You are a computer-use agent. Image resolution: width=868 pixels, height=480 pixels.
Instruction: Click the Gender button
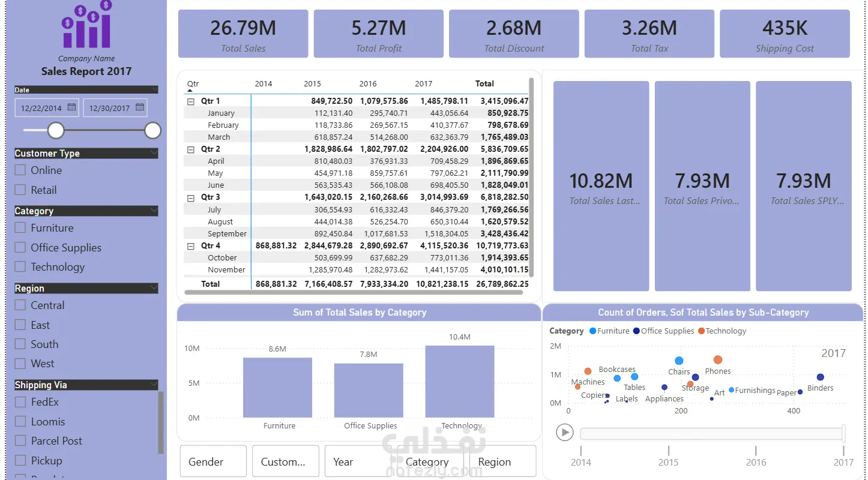pyautogui.click(x=213, y=461)
